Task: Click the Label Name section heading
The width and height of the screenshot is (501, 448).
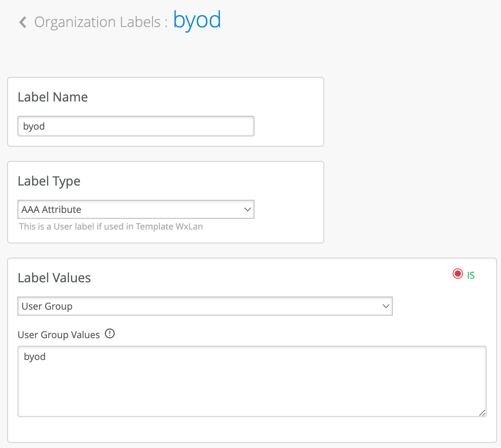Action: tap(53, 97)
